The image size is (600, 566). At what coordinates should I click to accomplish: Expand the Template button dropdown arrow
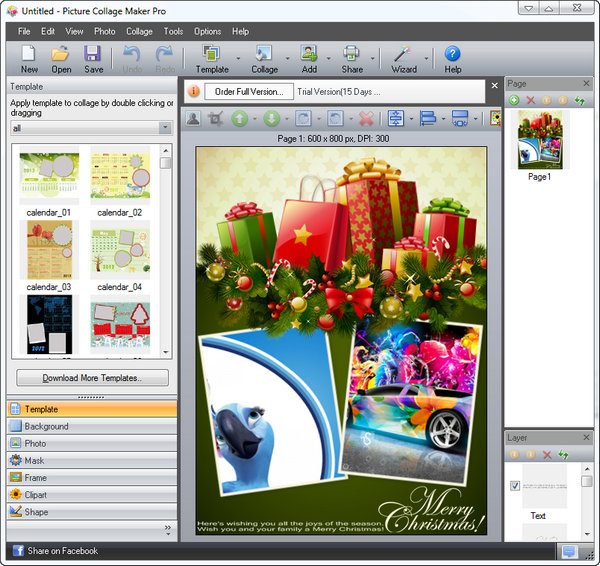238,59
